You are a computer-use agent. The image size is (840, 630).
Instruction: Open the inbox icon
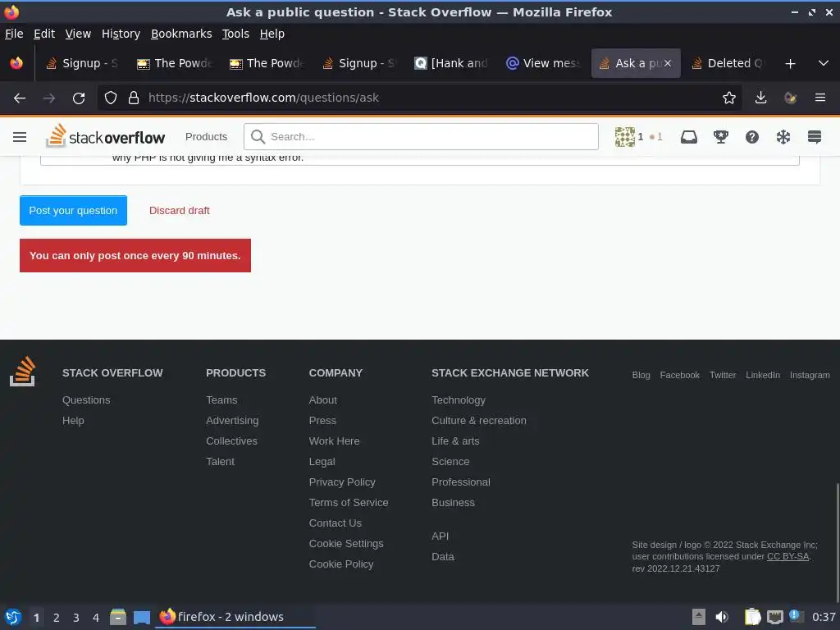click(x=689, y=137)
